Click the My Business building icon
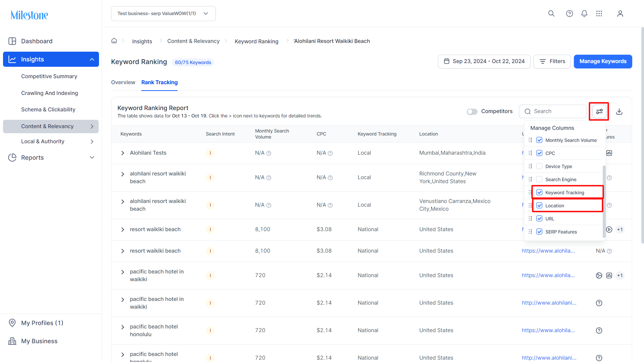Image resolution: width=644 pixels, height=362 pixels. (12, 341)
